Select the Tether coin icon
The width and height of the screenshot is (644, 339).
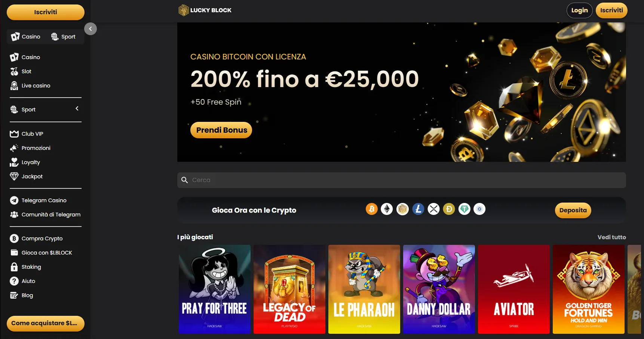(464, 209)
